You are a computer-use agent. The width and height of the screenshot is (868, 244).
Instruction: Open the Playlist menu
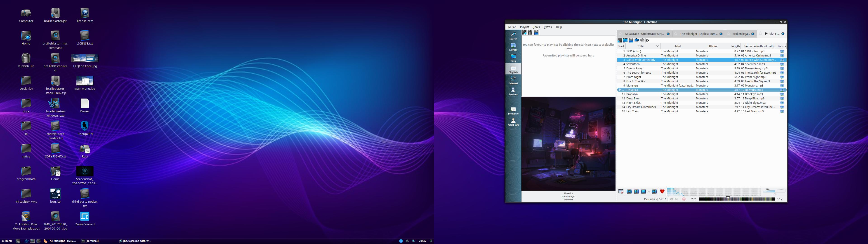coord(524,27)
